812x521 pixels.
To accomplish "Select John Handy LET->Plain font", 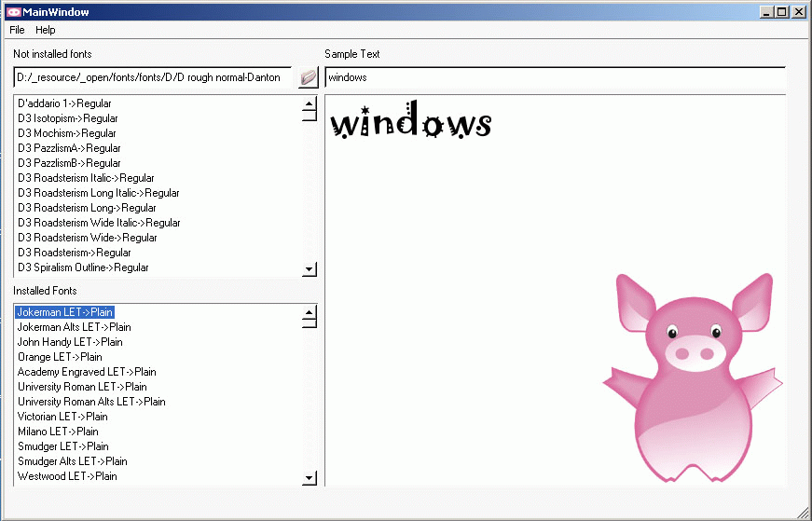I will click(x=70, y=342).
